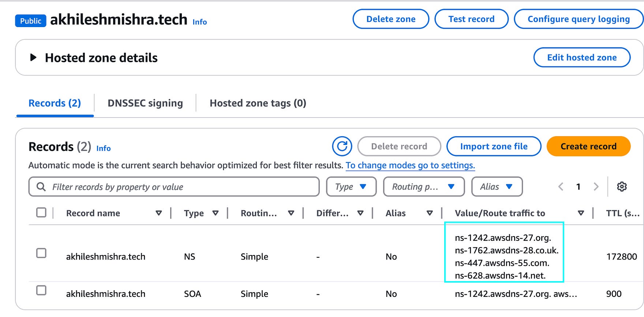Go to previous records page arrow
Image resolution: width=644 pixels, height=317 pixels.
coord(561,187)
